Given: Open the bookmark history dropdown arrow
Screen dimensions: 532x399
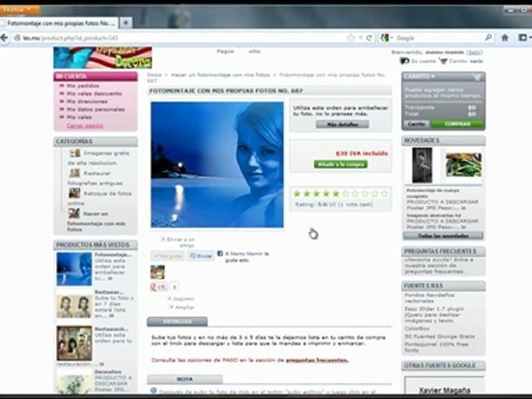Looking at the screenshot, I should click(361, 38).
